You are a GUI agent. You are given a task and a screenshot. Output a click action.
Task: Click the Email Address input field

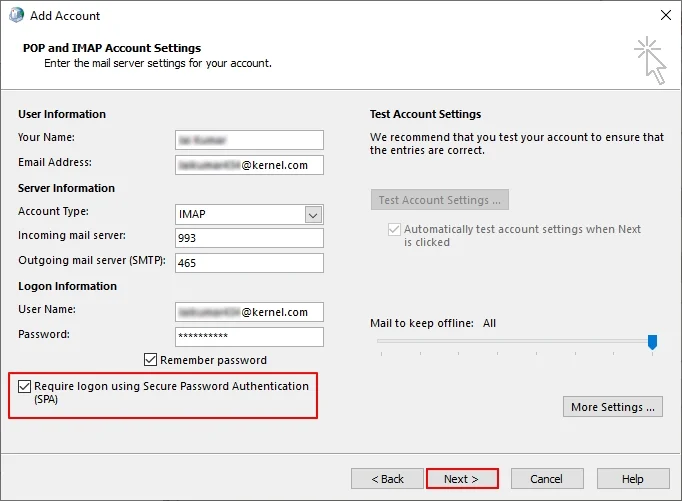[x=249, y=165]
